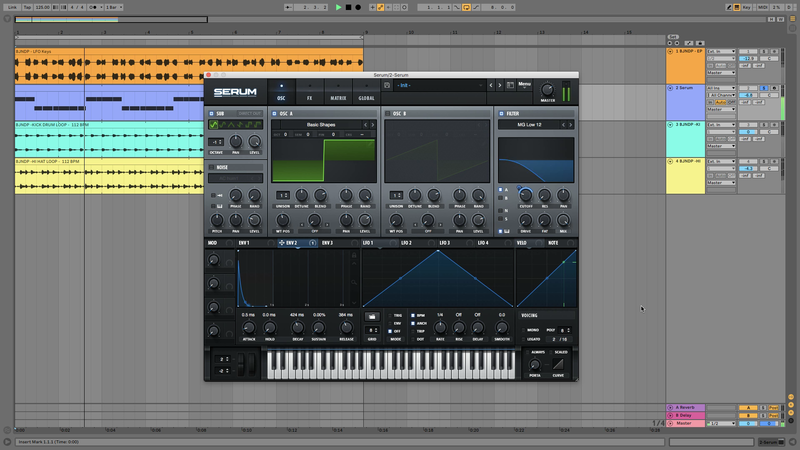Click the previous arrow by OSC A's OFF warp mode
The image size is (800, 450).
point(303,224)
